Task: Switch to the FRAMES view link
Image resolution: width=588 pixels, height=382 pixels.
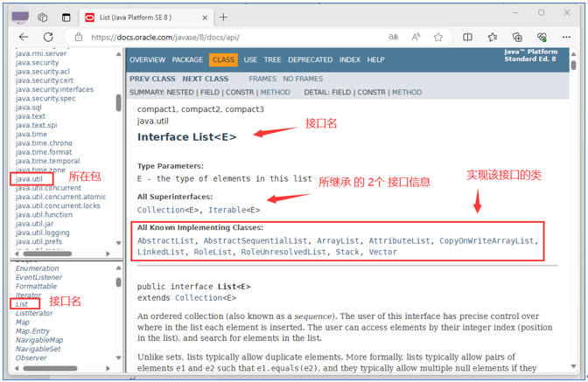Action: 262,79
